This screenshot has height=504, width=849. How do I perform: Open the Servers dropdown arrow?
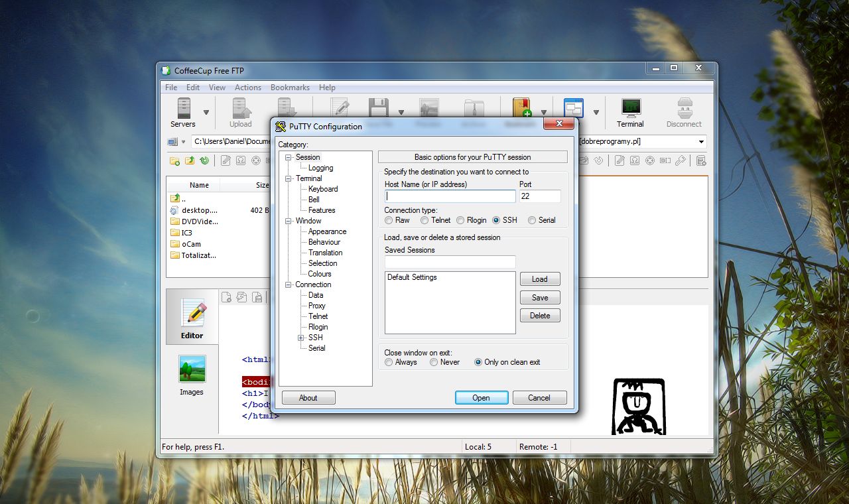pos(206,113)
